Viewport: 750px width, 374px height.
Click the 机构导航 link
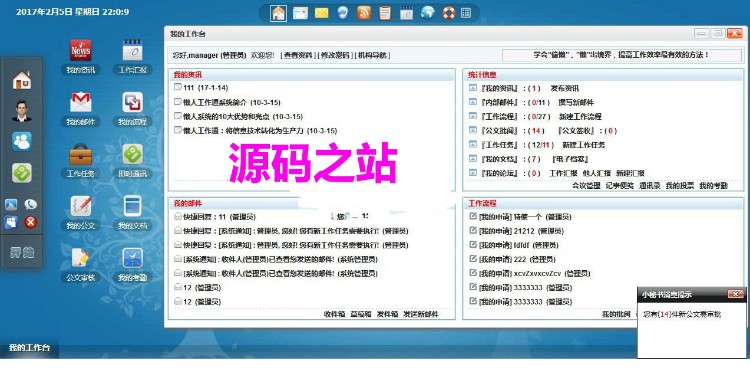point(373,55)
